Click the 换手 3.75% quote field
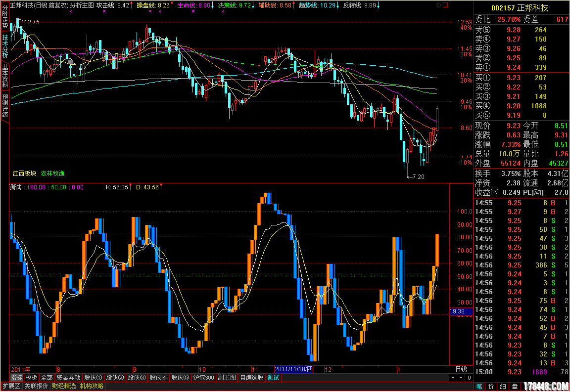Screen dimensions: 570x392 pyautogui.click(x=498, y=174)
